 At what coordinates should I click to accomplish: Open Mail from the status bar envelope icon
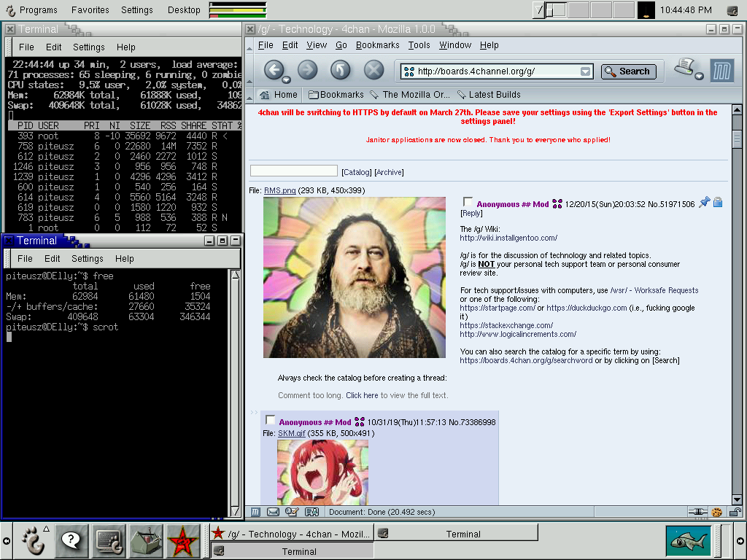(x=274, y=512)
